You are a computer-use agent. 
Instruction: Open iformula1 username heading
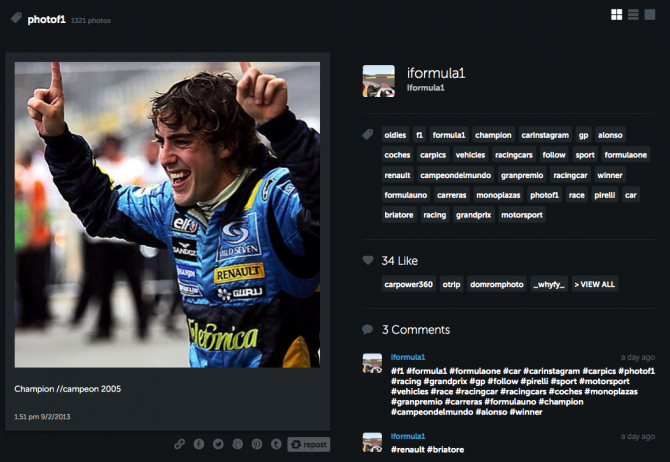pos(436,73)
